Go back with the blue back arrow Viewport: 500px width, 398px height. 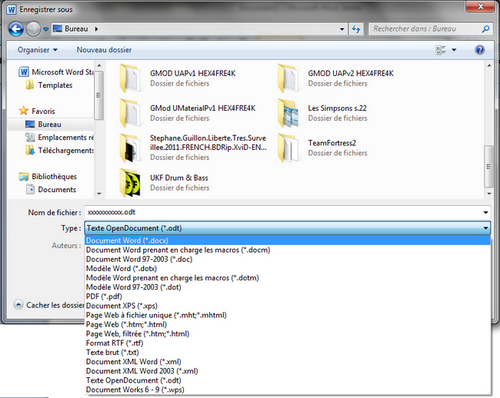[x=16, y=29]
